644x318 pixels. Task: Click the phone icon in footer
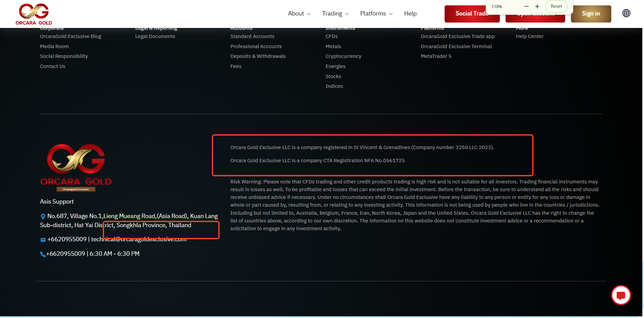(x=43, y=254)
